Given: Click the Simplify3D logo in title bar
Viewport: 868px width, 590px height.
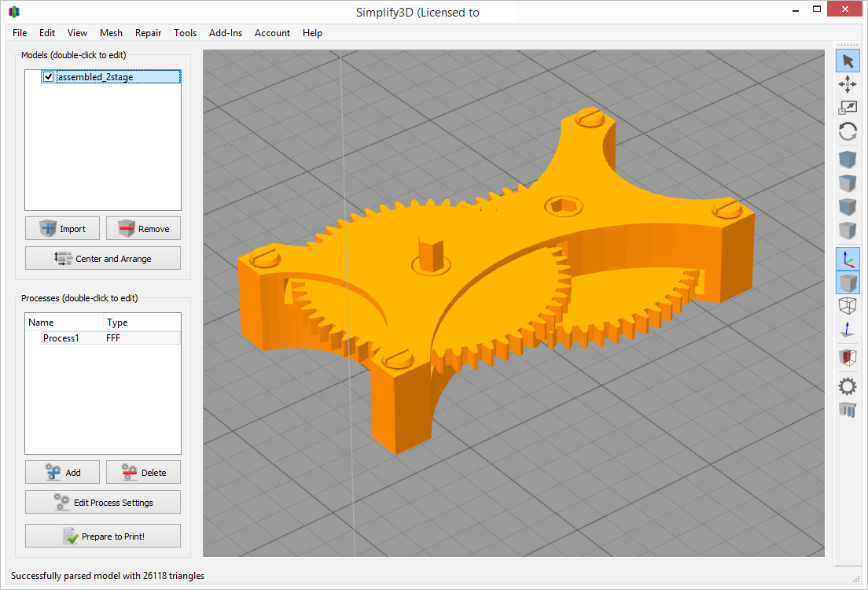Looking at the screenshot, I should [x=14, y=12].
